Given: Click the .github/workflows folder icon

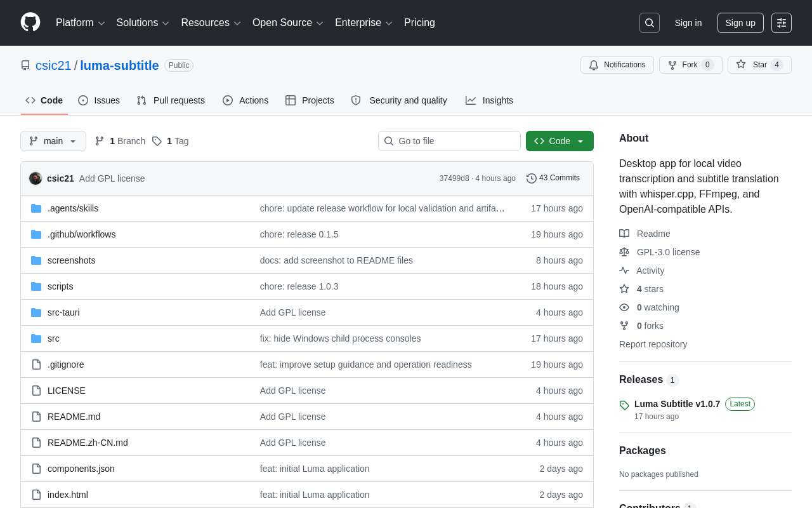Looking at the screenshot, I should pyautogui.click(x=36, y=234).
